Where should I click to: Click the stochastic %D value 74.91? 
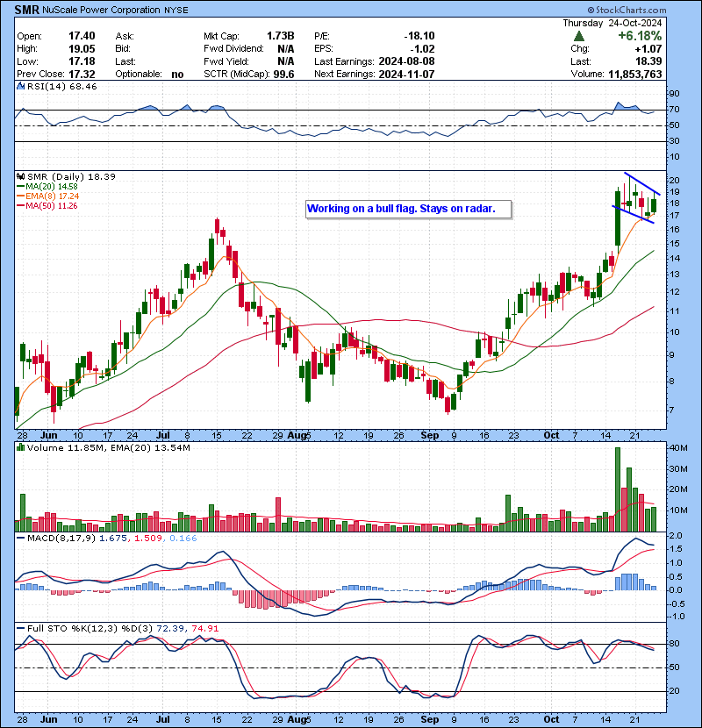[x=204, y=628]
